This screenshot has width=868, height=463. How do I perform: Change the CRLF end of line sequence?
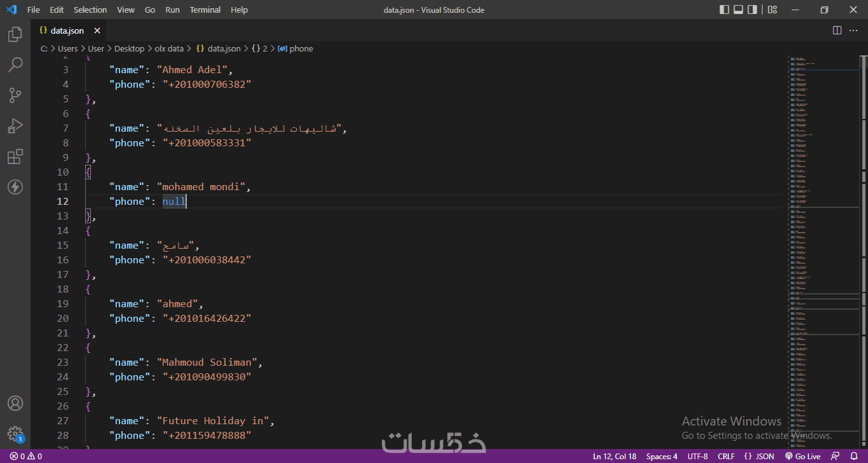point(726,456)
